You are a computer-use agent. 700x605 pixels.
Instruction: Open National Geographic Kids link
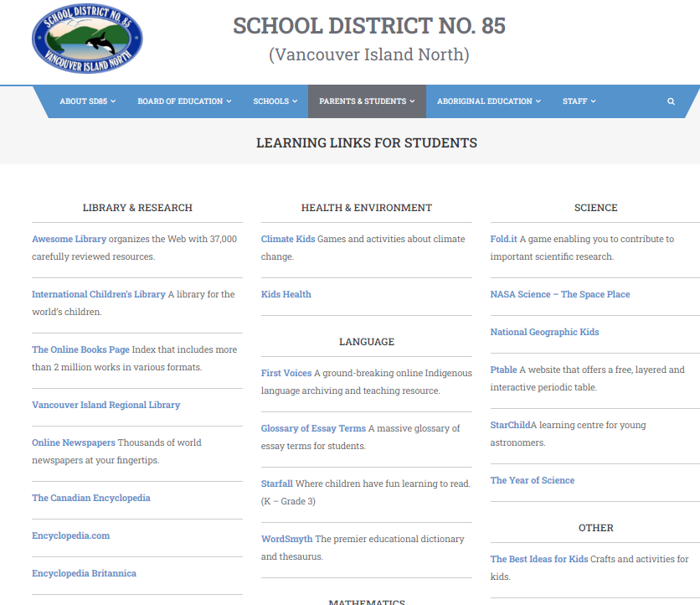(x=544, y=332)
